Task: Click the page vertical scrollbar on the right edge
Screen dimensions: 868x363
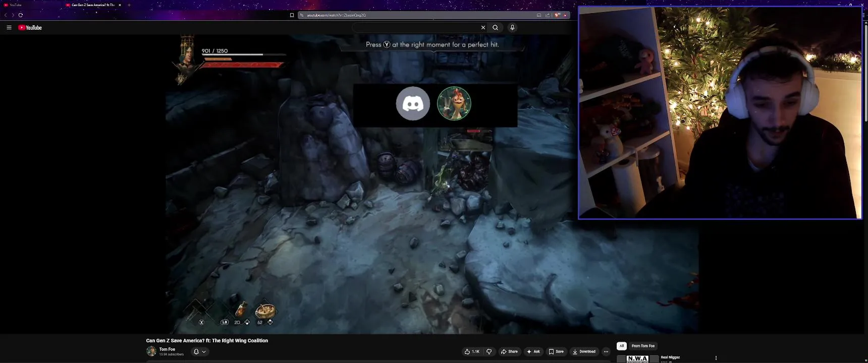Action: 866,73
